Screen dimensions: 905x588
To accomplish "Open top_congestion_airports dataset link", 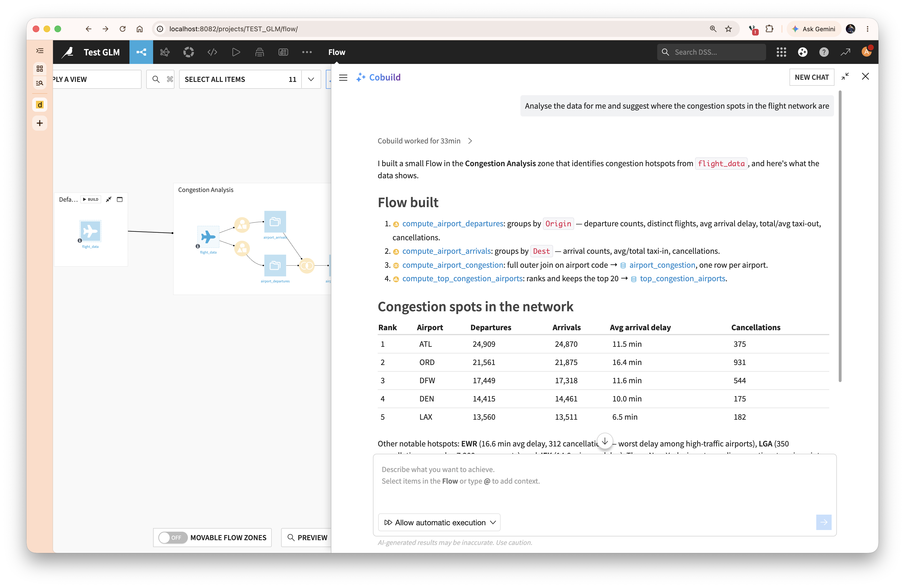I will (x=682, y=278).
